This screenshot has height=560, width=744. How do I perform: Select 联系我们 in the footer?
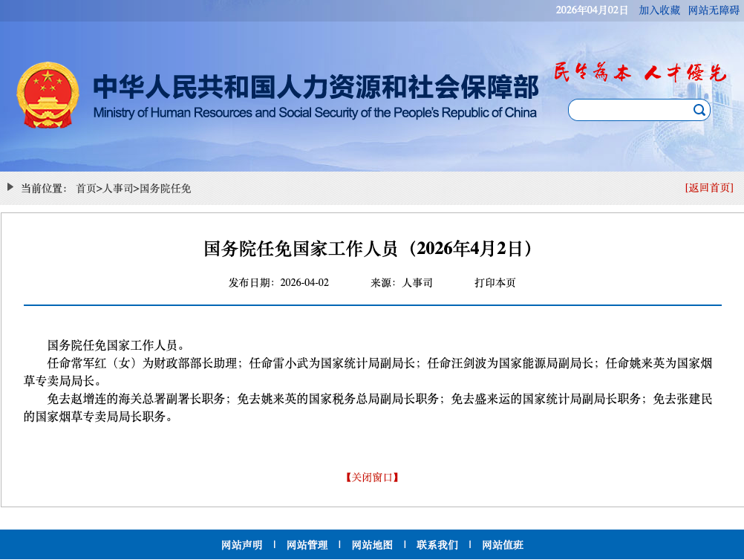click(x=437, y=545)
